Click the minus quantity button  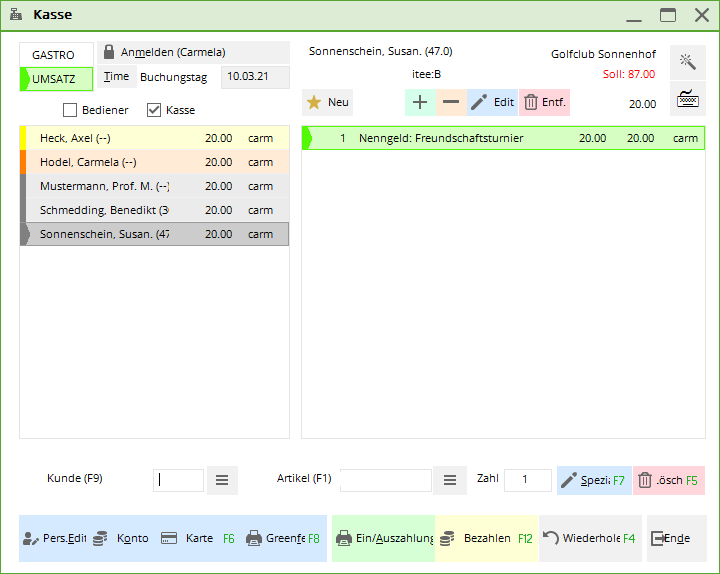click(x=451, y=102)
